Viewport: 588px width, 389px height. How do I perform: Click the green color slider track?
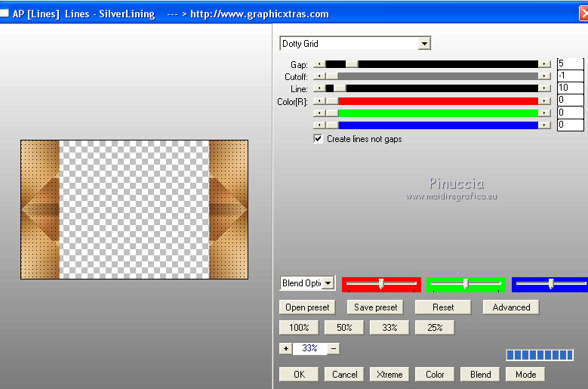[432, 113]
